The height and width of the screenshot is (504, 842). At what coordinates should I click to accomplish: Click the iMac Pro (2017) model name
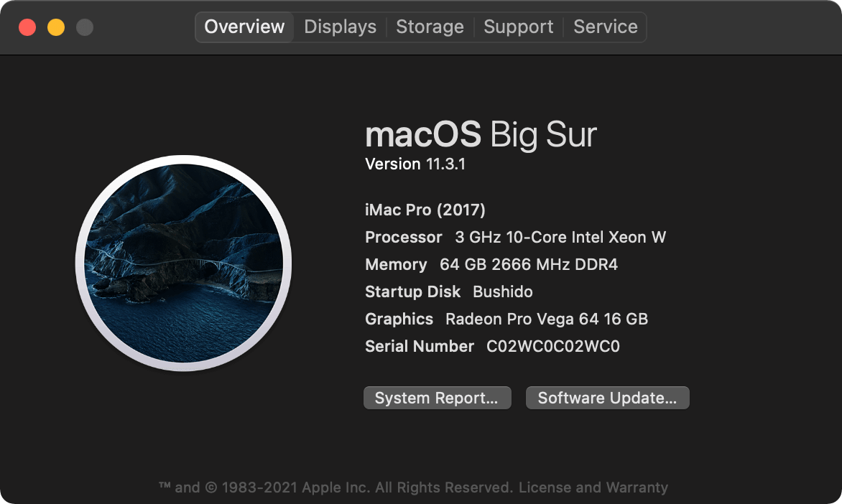point(425,210)
